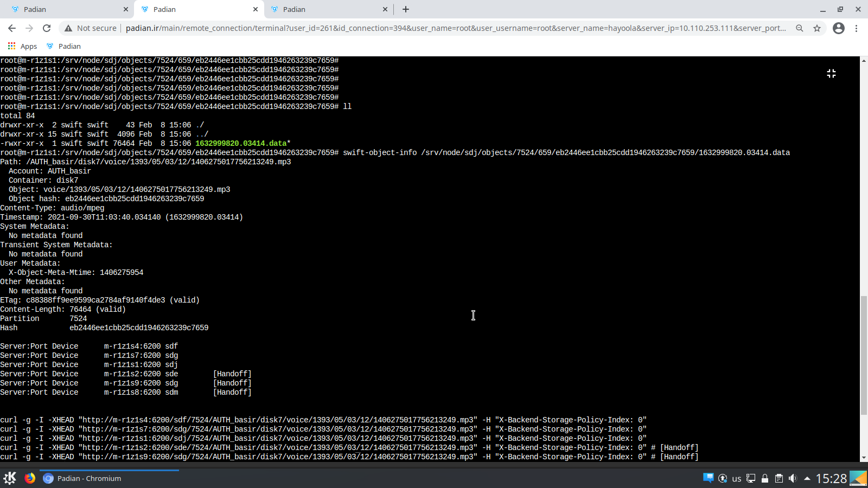Click the System Metadata: heading line
The image size is (868, 488).
click(x=35, y=227)
